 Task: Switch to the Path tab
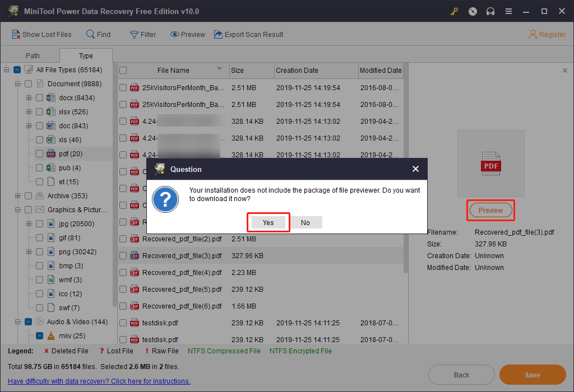tap(33, 55)
